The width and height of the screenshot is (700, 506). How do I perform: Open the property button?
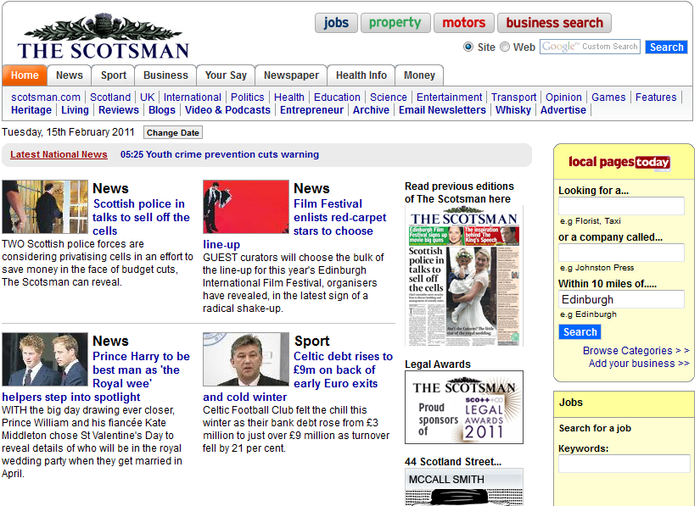(x=395, y=23)
